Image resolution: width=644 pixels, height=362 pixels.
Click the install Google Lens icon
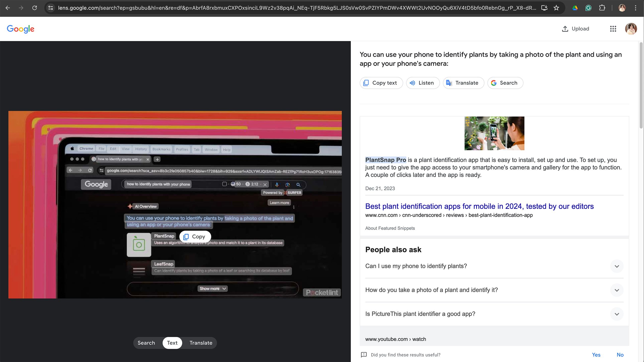(544, 8)
